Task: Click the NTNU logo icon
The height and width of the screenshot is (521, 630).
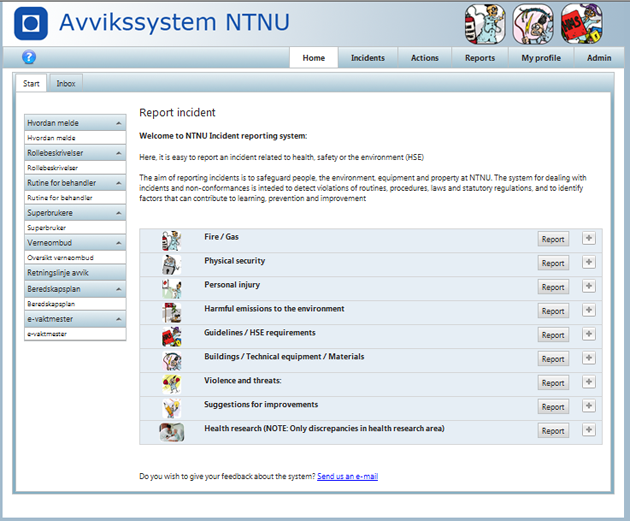Action: pos(31,23)
